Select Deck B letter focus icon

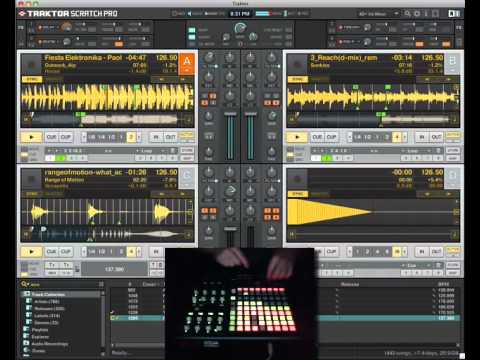click(452, 63)
